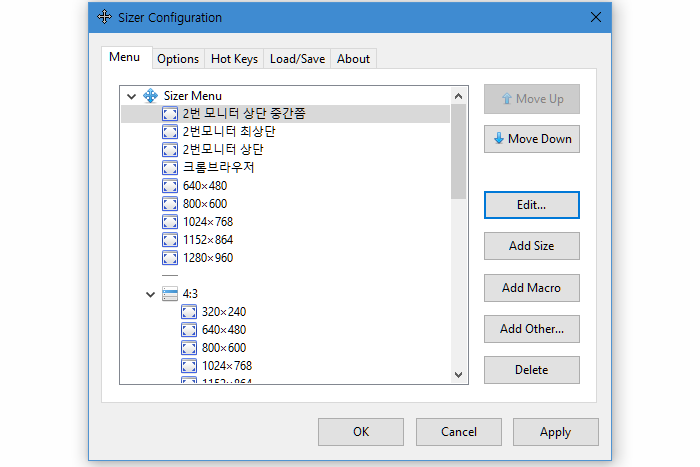Click size icon beside 2번 모니터 상단 중간쯤
This screenshot has width=700, height=467.
[x=170, y=114]
